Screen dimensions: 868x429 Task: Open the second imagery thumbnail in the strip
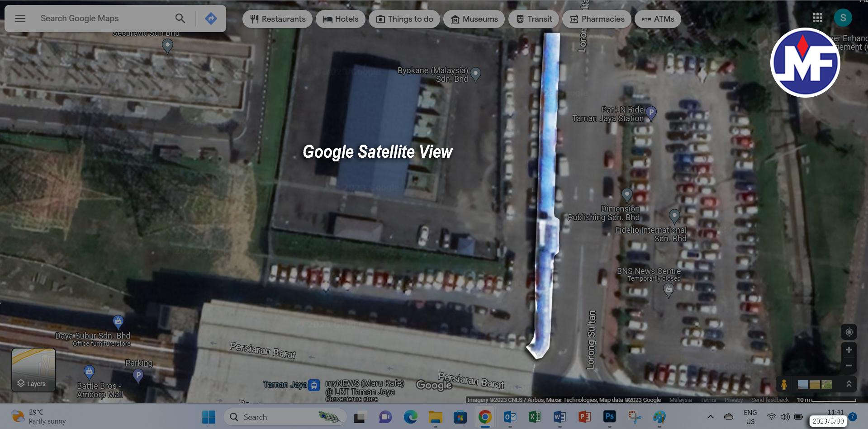815,385
